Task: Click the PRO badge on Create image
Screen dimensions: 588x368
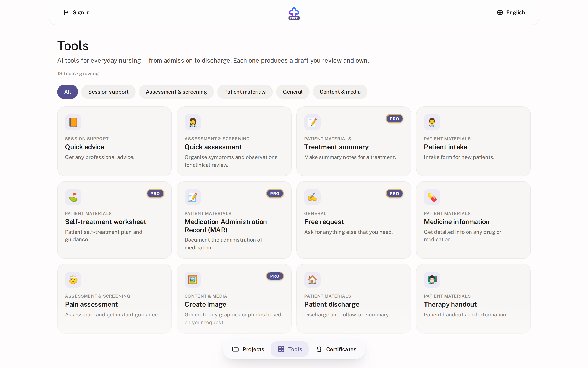Action: click(275, 276)
